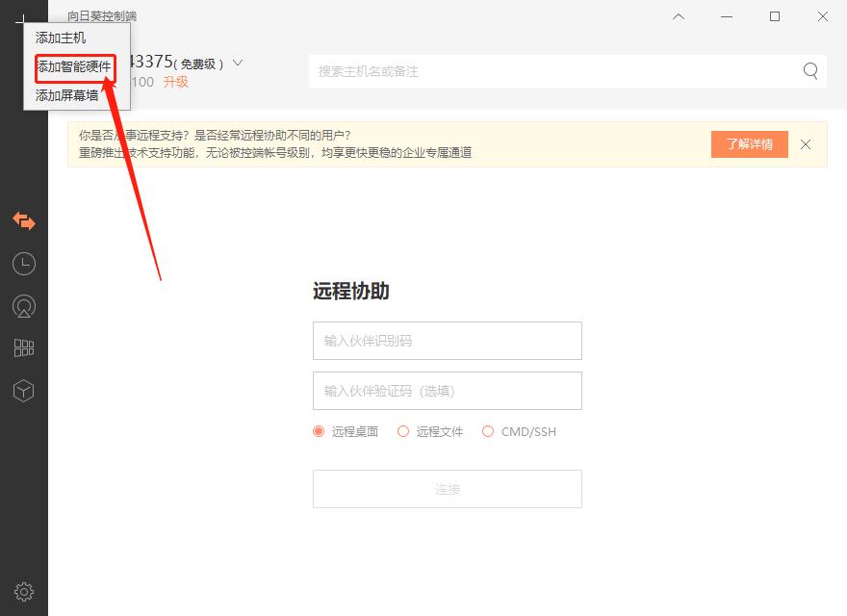Click the 连接 connect button

(447, 489)
